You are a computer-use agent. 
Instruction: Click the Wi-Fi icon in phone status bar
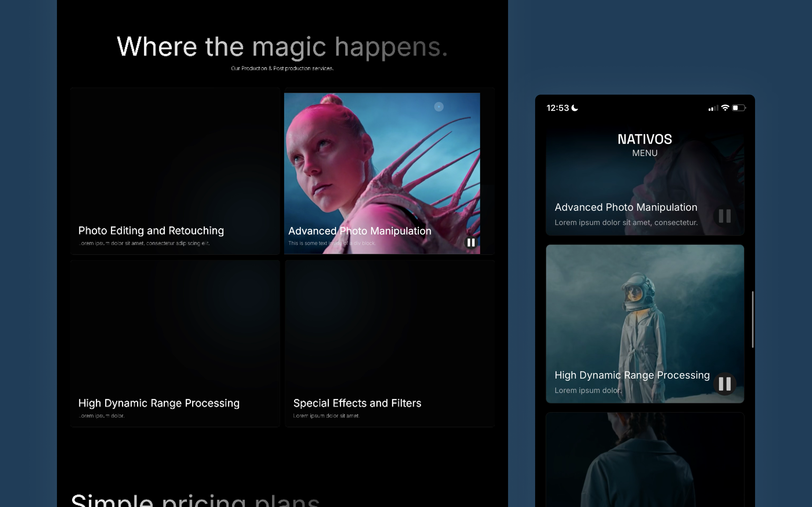click(725, 108)
